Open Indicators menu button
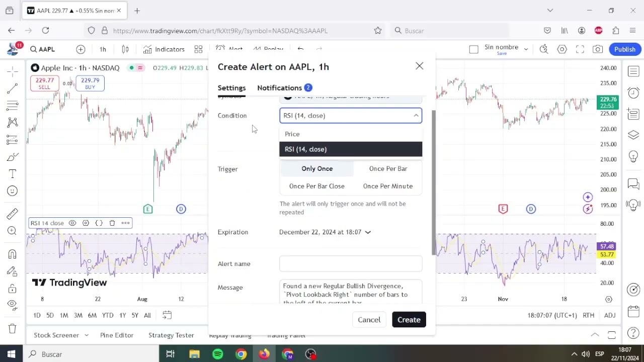 click(x=164, y=49)
